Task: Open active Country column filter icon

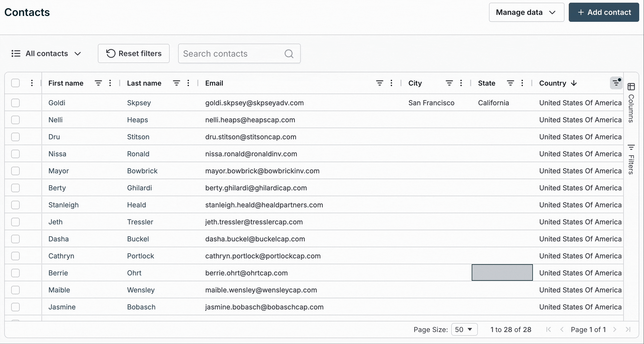Action: click(616, 83)
